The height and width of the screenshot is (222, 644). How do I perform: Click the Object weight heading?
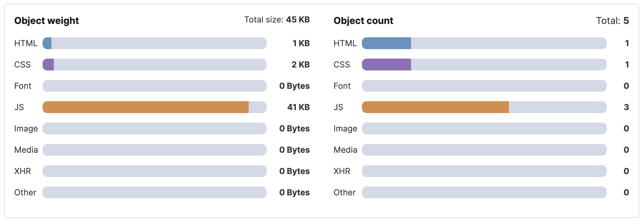(46, 21)
